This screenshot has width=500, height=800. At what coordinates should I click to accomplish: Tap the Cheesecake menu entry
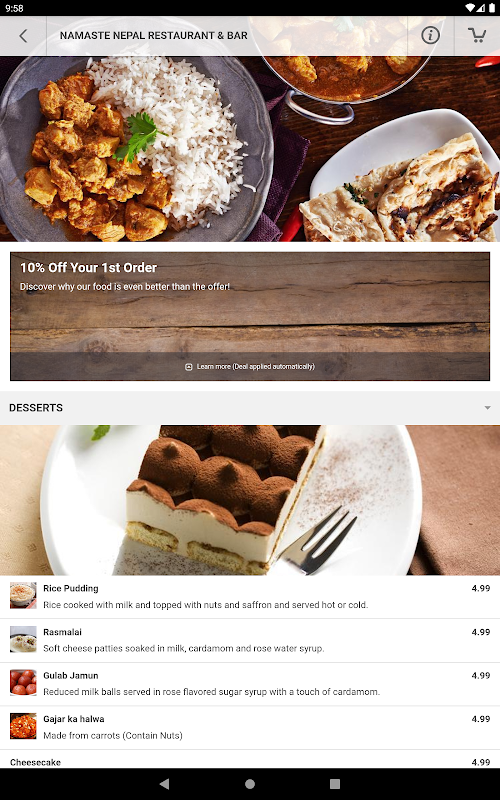click(x=250, y=760)
